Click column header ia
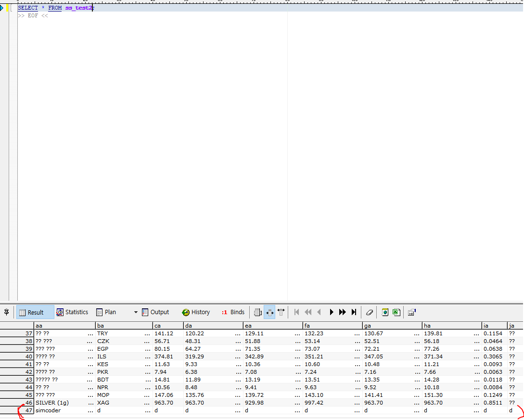 tap(495, 326)
